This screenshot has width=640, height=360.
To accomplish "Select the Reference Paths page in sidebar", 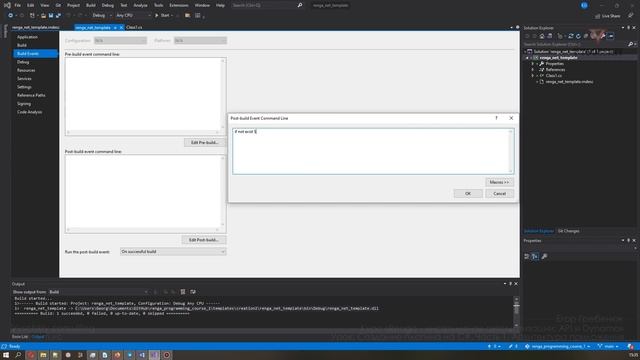I will point(31,95).
